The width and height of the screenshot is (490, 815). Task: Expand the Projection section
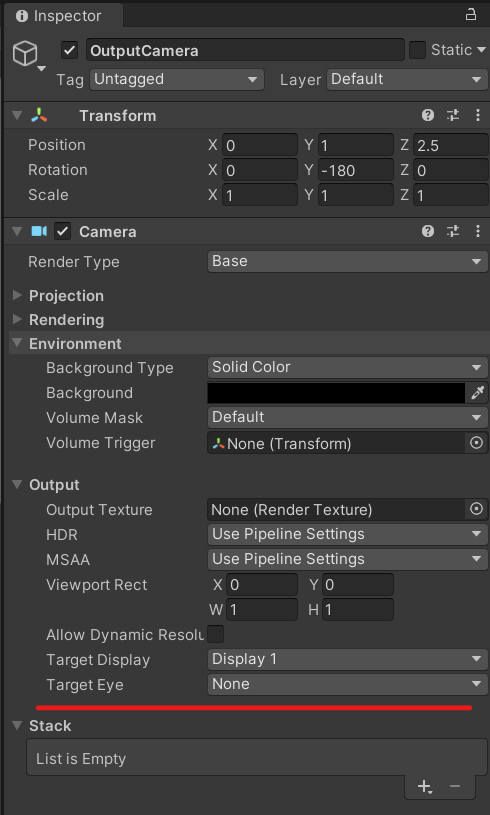click(17, 295)
